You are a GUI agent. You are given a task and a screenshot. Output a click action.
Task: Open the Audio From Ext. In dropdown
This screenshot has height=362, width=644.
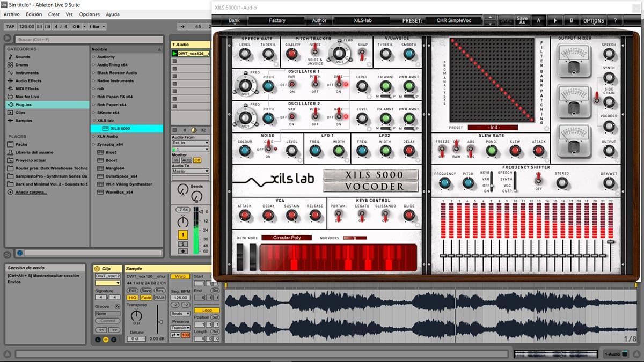point(190,143)
